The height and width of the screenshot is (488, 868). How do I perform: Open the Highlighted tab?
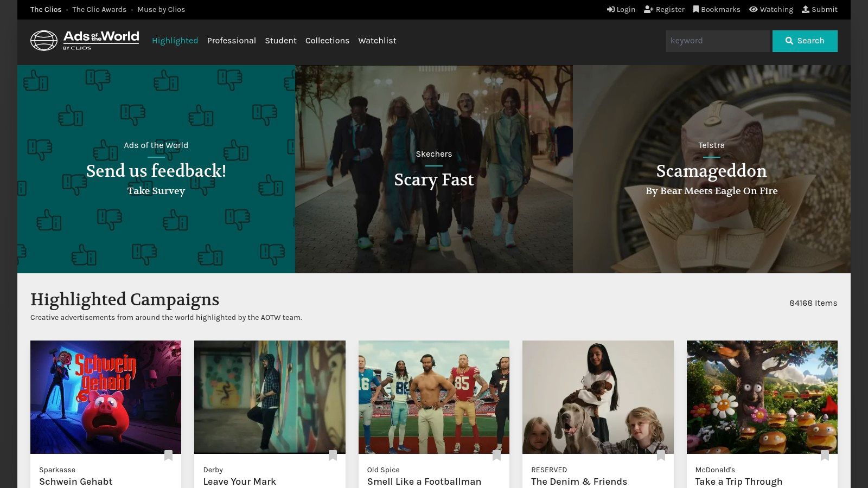tap(175, 41)
